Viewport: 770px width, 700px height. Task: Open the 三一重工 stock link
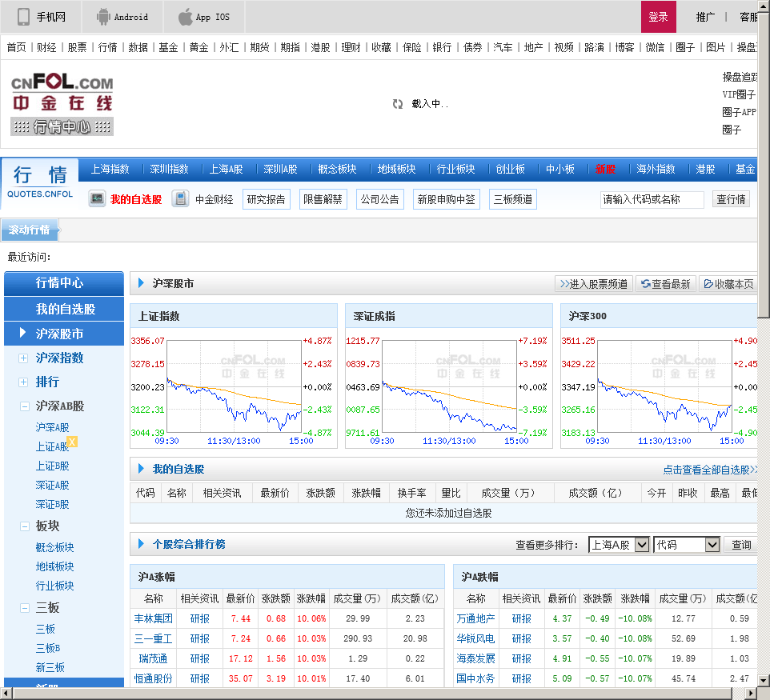(153, 638)
